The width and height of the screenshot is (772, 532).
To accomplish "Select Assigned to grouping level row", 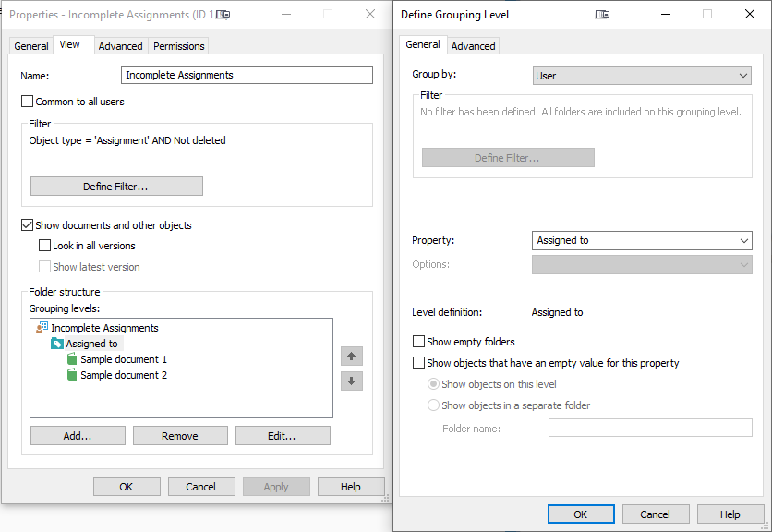I will [x=92, y=344].
